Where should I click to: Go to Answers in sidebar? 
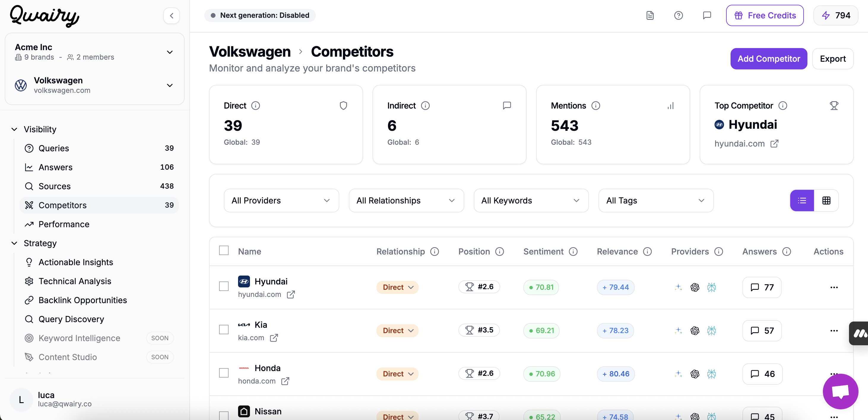pos(99,167)
